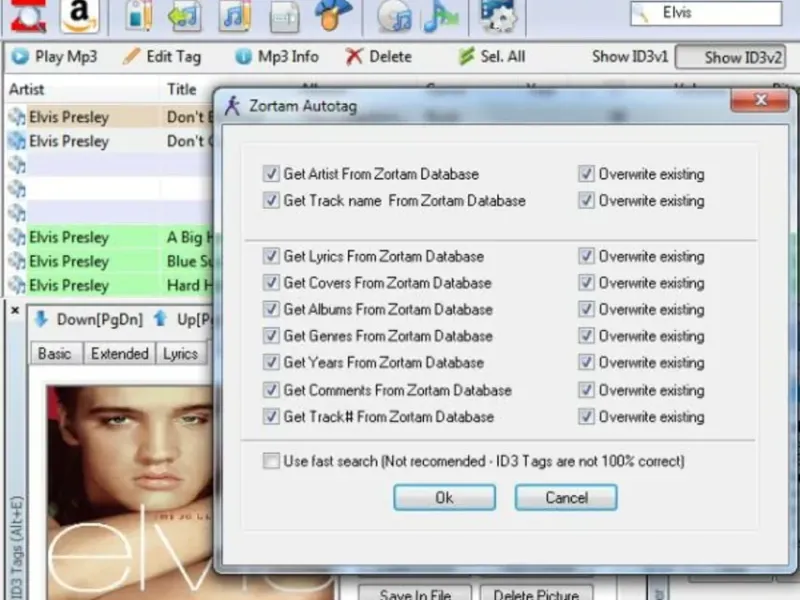Click the Delete Picture button
Image resolution: width=800 pixels, height=600 pixels.
pos(536,593)
